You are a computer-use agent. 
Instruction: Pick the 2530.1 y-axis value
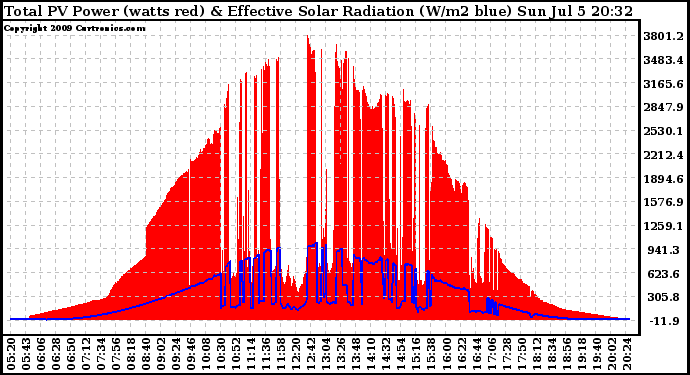coord(663,131)
